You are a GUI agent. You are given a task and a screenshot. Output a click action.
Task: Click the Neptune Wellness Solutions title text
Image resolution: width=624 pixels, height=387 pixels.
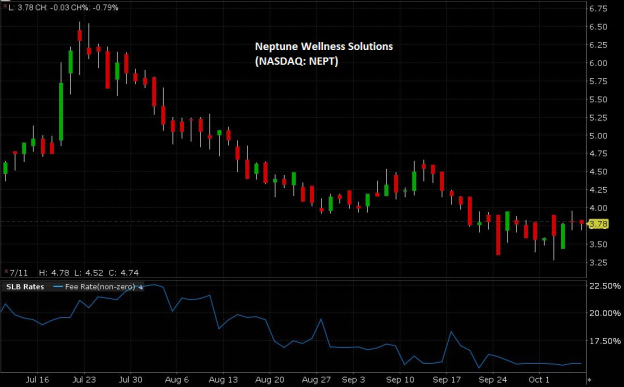324,47
